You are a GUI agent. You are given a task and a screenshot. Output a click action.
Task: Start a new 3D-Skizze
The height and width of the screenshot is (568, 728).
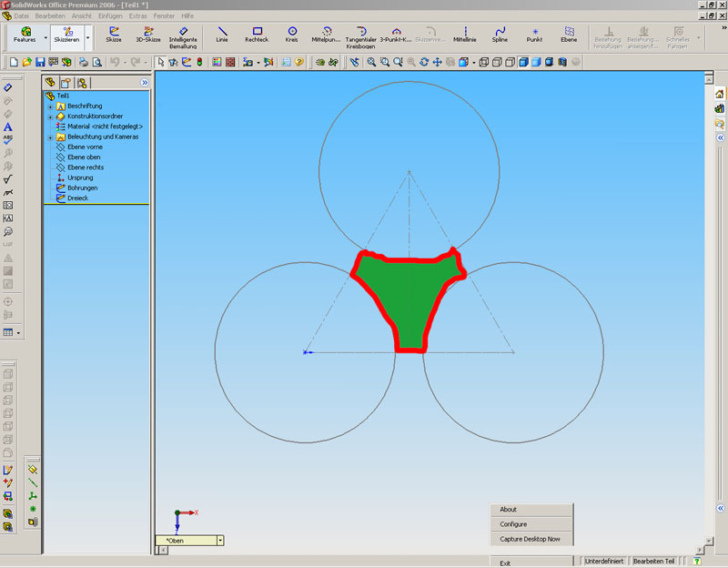tap(147, 35)
